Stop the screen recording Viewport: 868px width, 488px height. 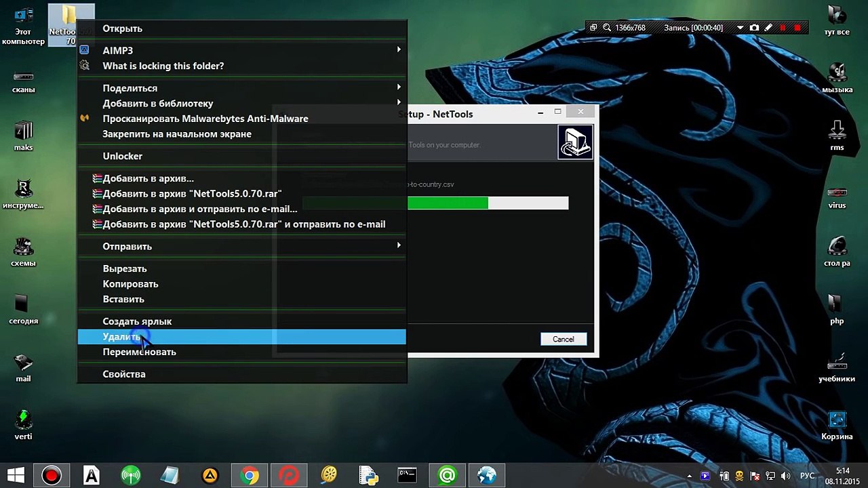[x=797, y=28]
